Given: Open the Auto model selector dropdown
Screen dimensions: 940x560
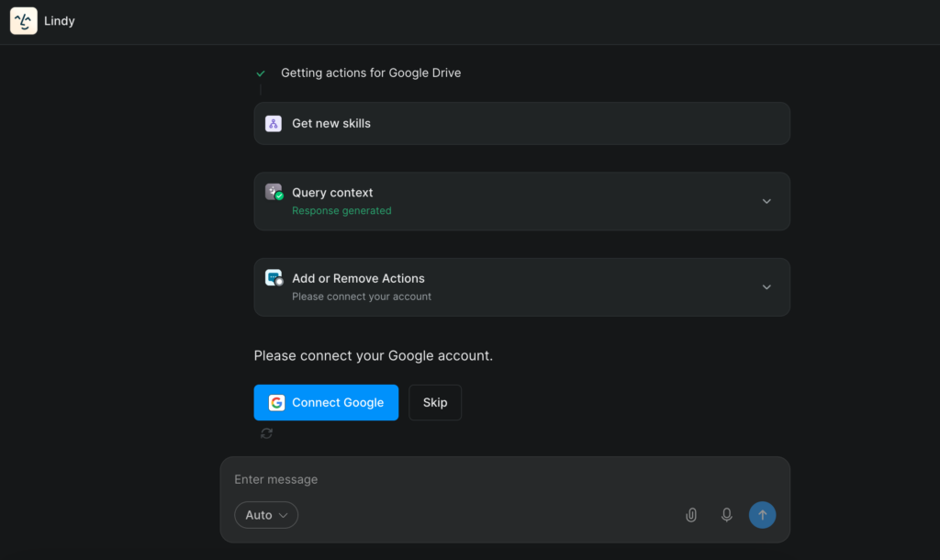Looking at the screenshot, I should pyautogui.click(x=265, y=515).
